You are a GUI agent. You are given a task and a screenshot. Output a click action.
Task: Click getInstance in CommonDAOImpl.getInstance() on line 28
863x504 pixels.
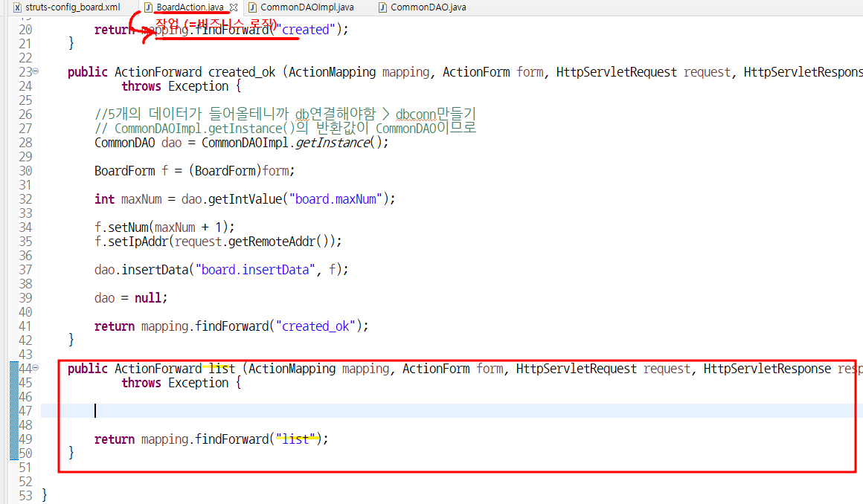coord(333,143)
